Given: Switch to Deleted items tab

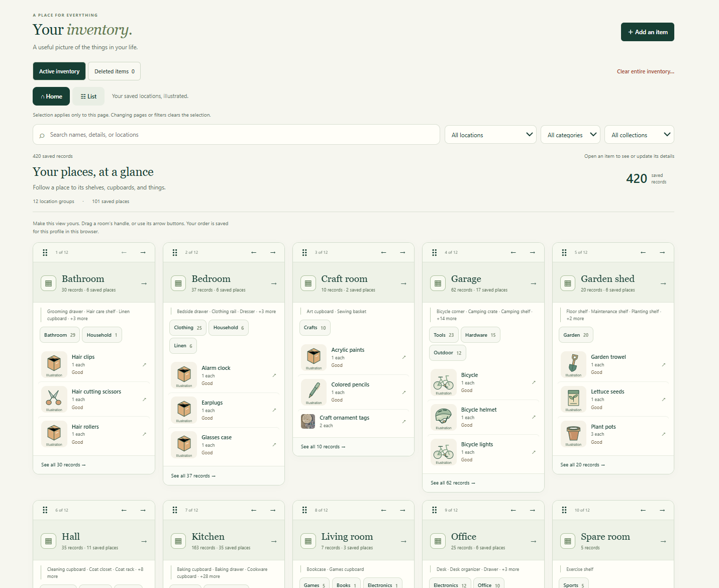Looking at the screenshot, I should pos(114,71).
